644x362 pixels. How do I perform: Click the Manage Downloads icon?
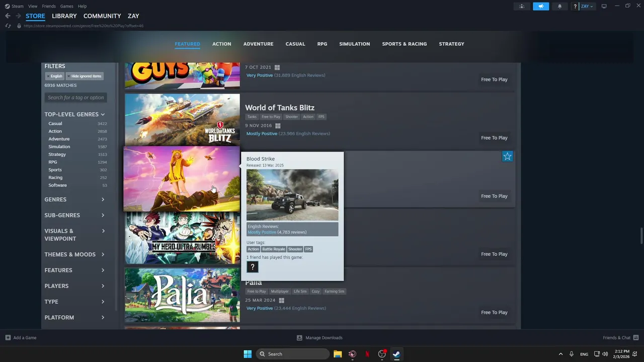tap(299, 338)
